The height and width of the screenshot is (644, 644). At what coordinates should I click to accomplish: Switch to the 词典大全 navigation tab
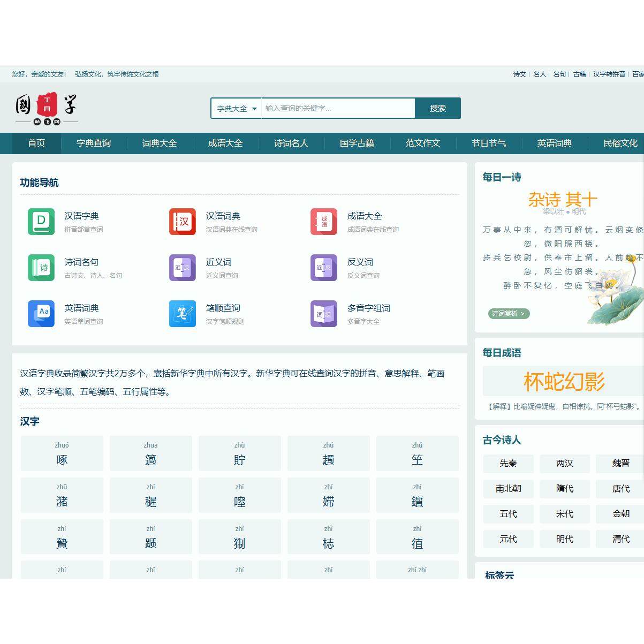click(x=159, y=143)
